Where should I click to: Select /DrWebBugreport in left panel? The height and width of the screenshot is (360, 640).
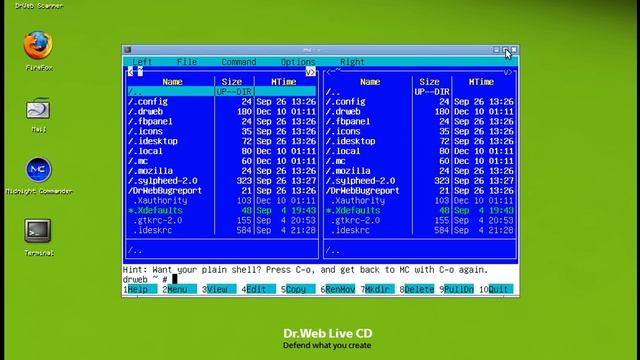222,191
